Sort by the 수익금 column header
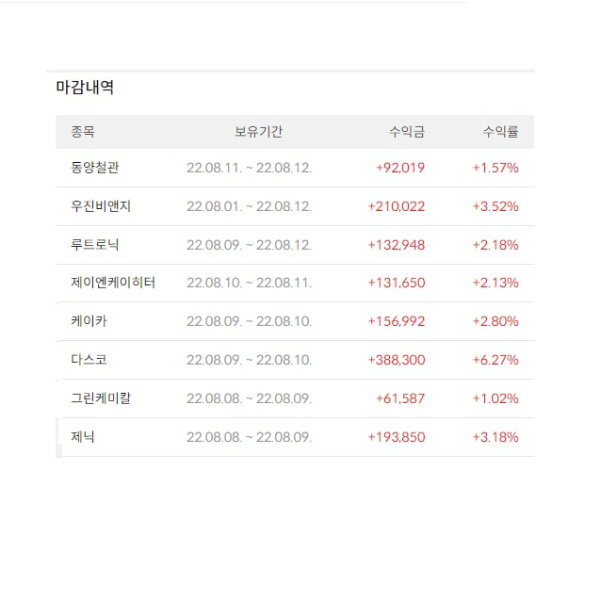 [x=406, y=132]
